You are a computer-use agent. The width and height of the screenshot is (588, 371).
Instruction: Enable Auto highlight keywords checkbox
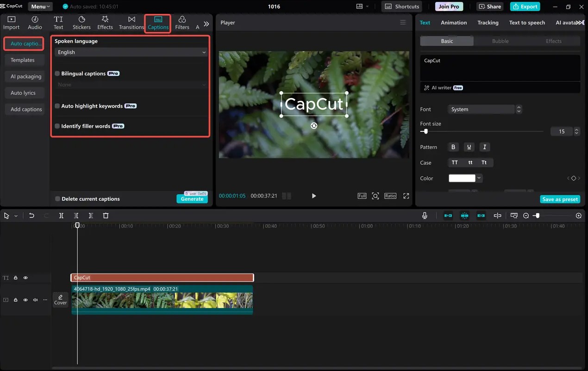click(x=57, y=106)
